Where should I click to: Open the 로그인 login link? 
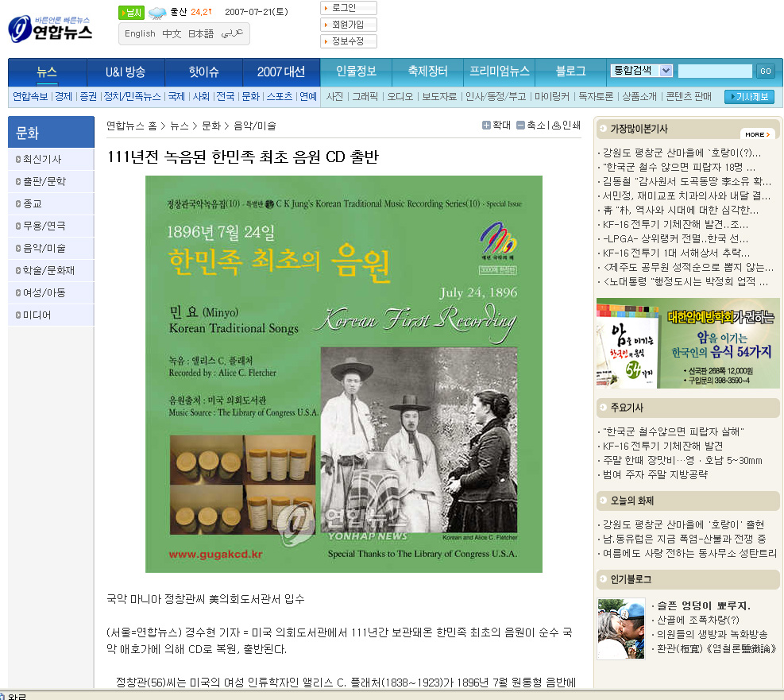tap(349, 8)
